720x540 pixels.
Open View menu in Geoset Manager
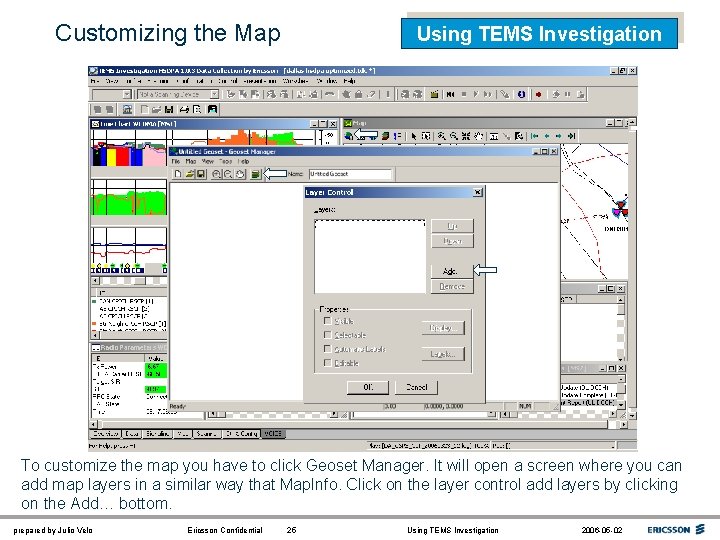coord(208,162)
